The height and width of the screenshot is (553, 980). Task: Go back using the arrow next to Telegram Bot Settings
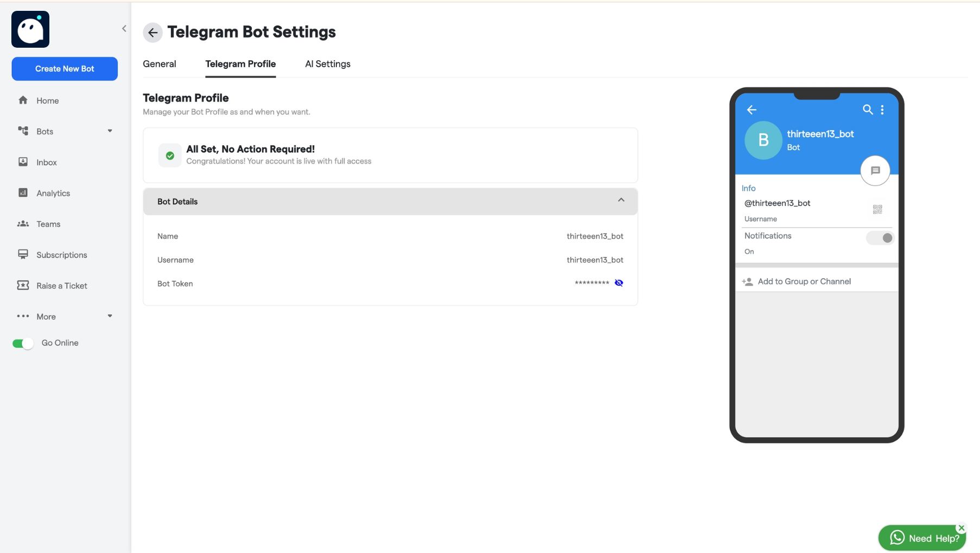[x=152, y=33]
